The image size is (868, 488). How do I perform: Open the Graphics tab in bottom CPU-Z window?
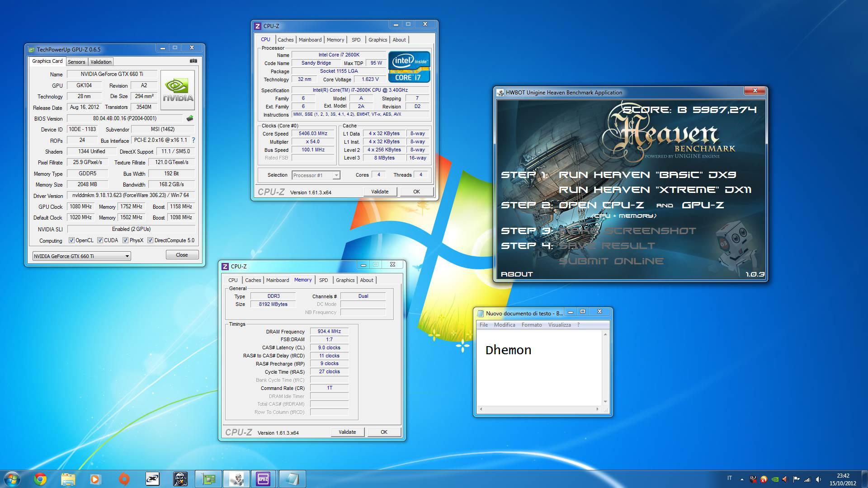pos(345,280)
